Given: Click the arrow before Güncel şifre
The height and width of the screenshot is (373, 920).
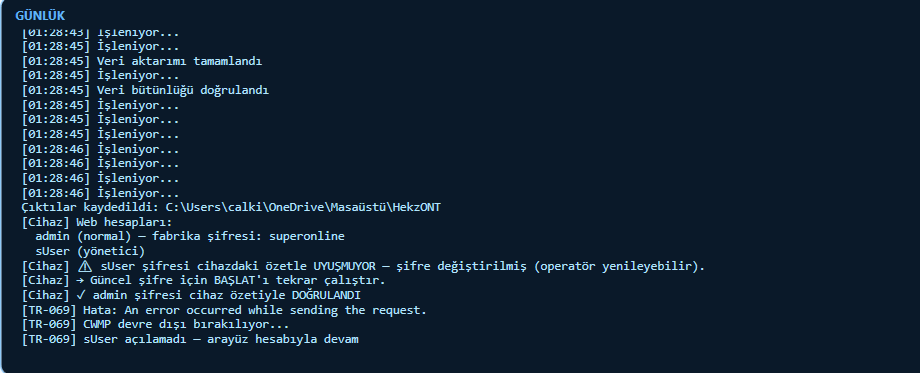Looking at the screenshot, I should (x=81, y=280).
